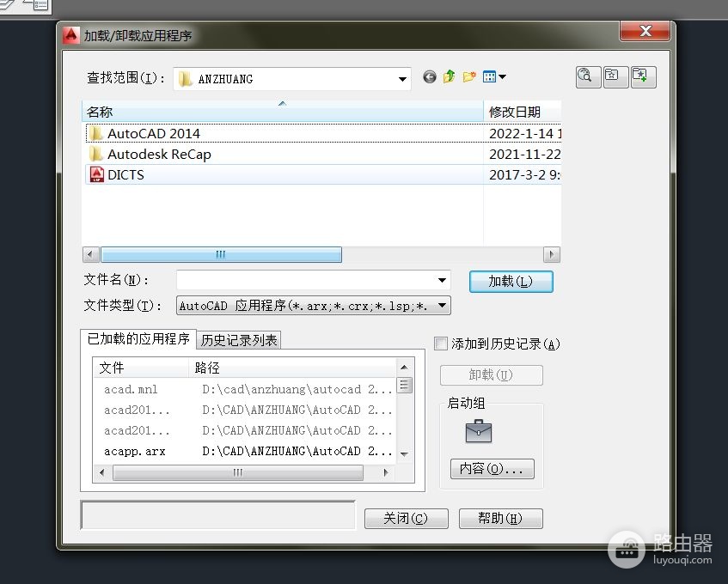Screen dimensions: 728x584
Task: Click the file list horizontal scrollbar thumb
Action: point(221,255)
